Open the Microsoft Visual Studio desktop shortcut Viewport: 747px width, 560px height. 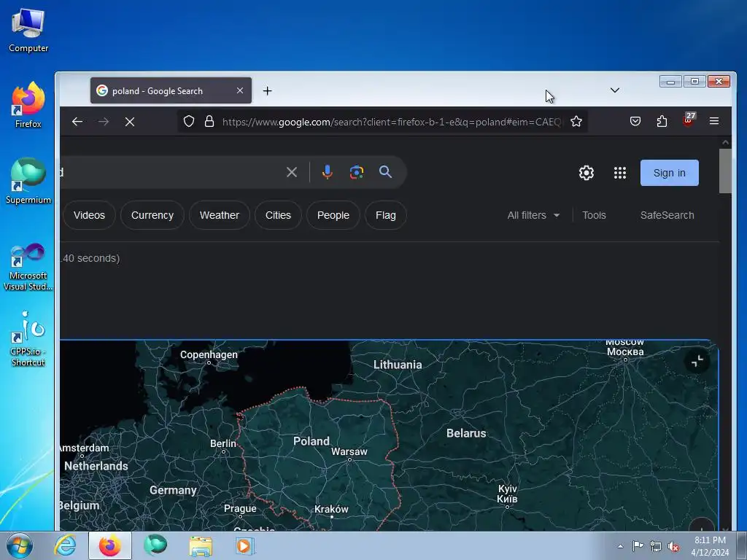point(28,267)
